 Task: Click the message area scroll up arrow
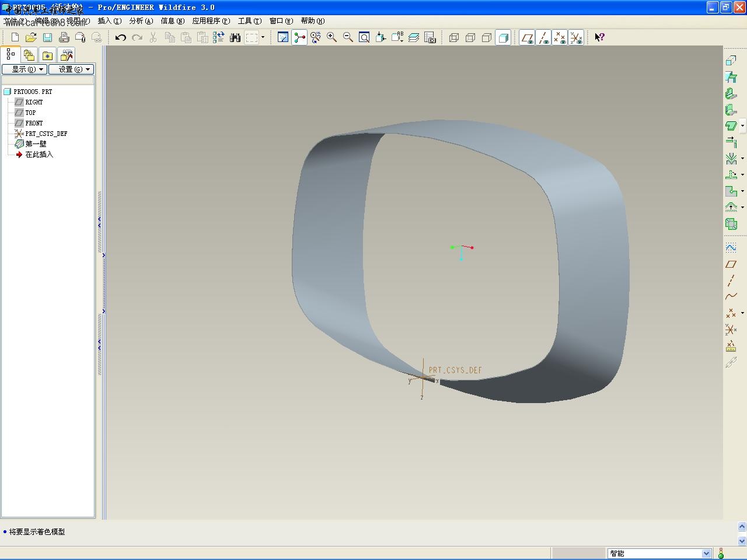click(742, 527)
